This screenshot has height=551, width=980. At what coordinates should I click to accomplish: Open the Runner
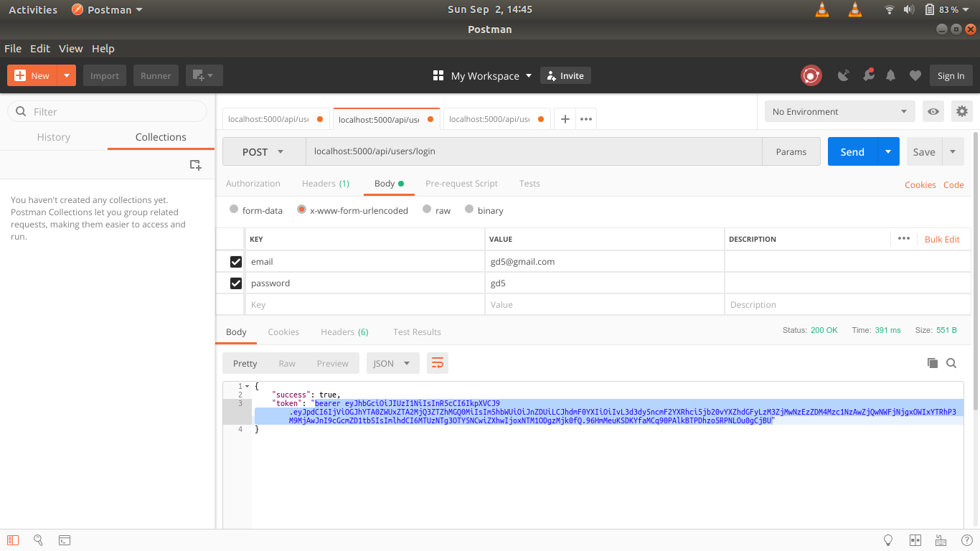tap(156, 75)
